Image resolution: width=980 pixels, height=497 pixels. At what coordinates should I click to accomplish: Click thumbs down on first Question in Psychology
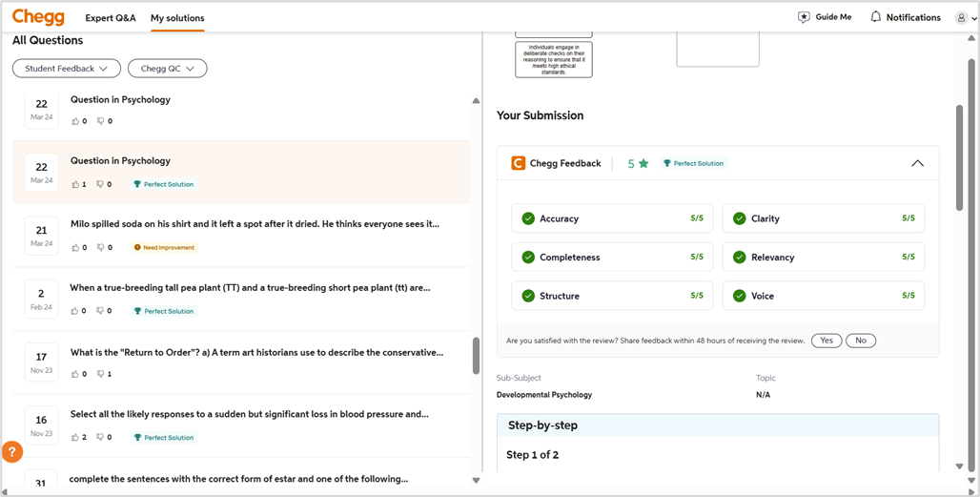101,121
